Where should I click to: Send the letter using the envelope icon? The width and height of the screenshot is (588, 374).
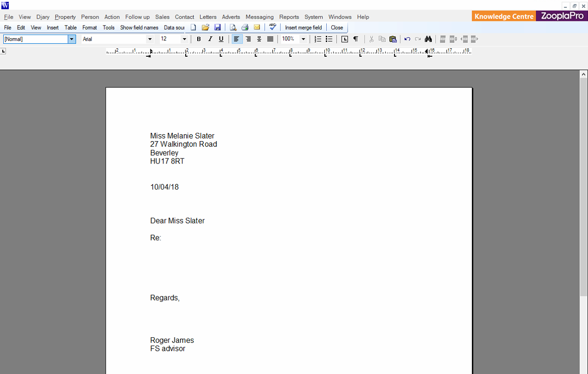point(257,27)
